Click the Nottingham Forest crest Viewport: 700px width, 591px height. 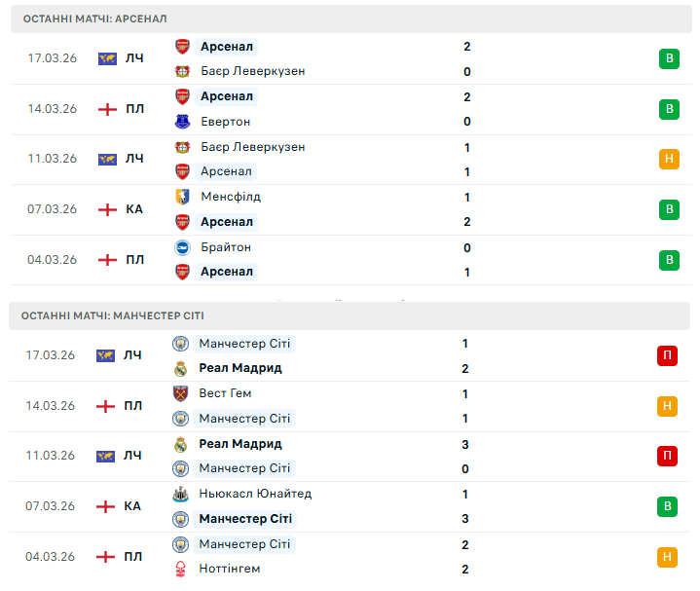point(180,569)
